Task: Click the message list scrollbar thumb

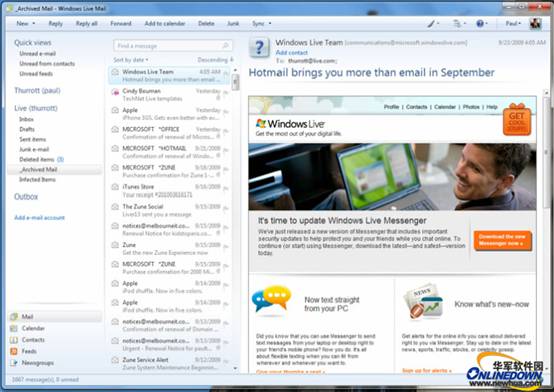Action: pyautogui.click(x=235, y=82)
